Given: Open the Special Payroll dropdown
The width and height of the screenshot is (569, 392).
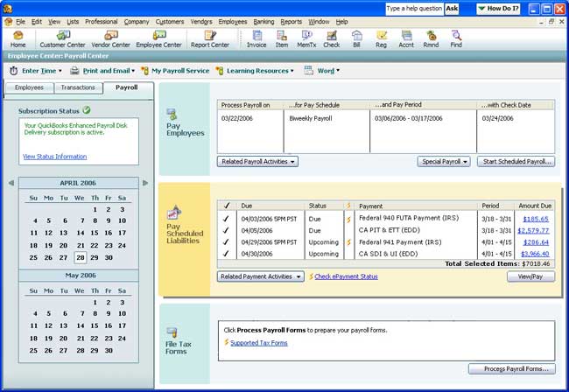Looking at the screenshot, I should (444, 162).
